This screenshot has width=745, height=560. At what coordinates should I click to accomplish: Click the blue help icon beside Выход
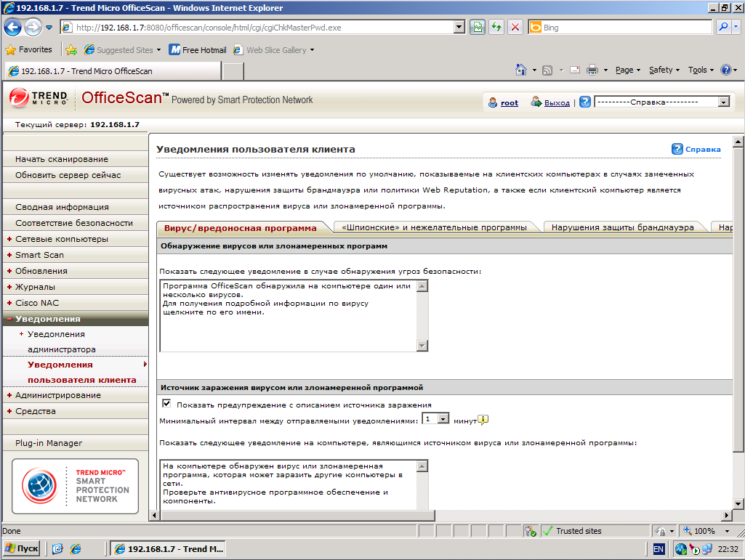[585, 102]
